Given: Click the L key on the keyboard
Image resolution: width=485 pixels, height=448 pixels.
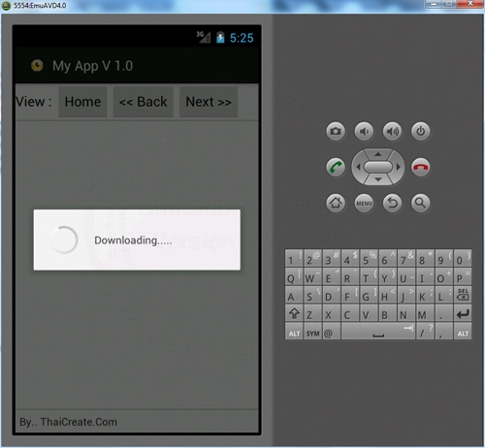Looking at the screenshot, I should click(x=444, y=295).
